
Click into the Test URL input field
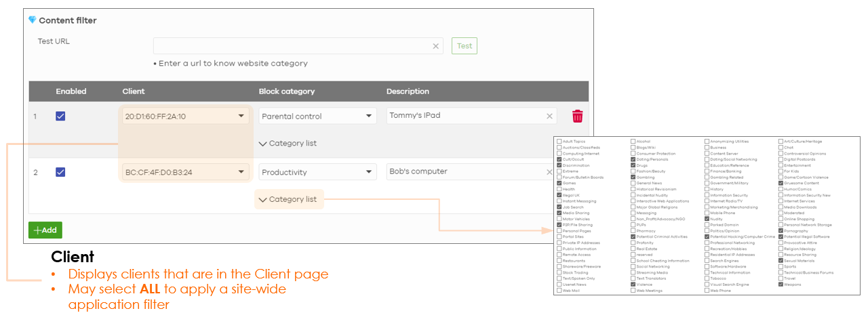coord(292,46)
